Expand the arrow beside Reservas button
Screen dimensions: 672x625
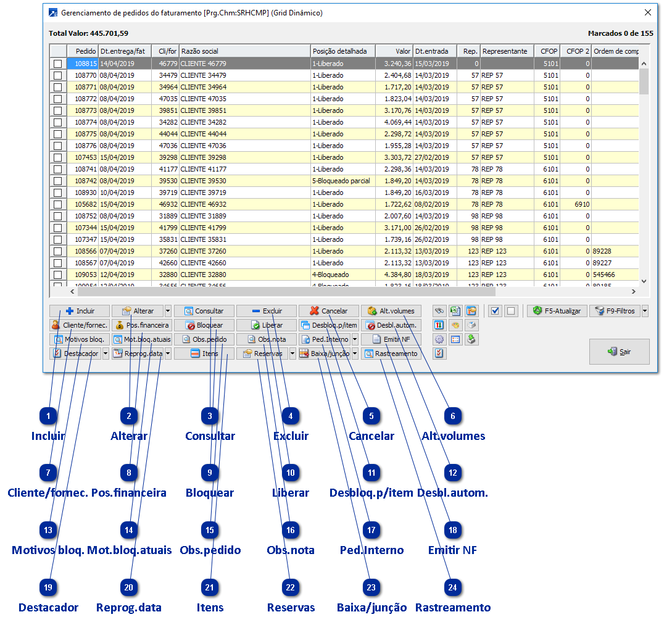292,354
